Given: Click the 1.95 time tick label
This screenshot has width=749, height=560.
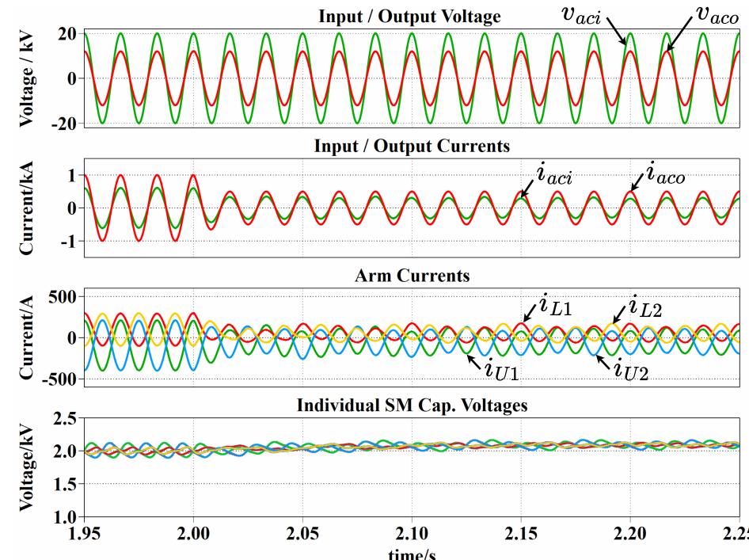Looking at the screenshot, I should point(85,533).
